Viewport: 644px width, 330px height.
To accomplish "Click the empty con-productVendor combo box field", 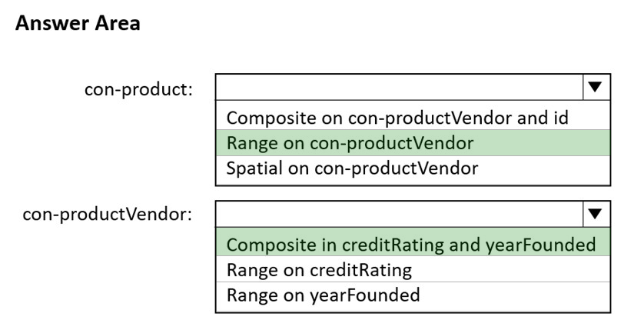I will (399, 214).
